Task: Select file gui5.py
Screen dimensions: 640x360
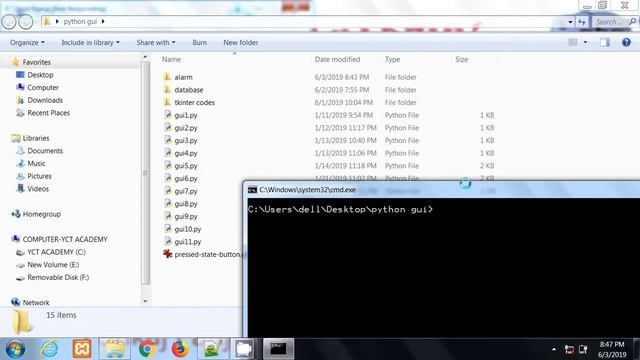Action: (x=180, y=166)
